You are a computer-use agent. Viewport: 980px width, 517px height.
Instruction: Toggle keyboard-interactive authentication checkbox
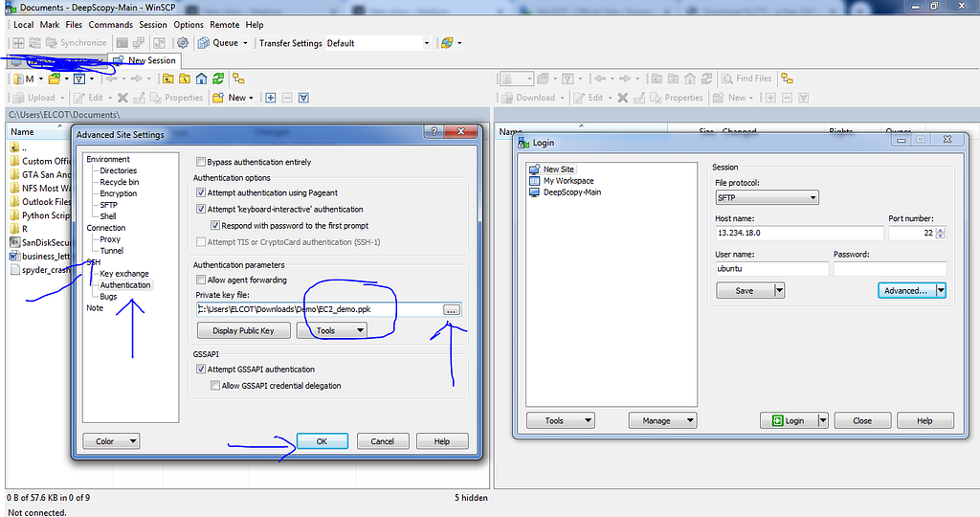[201, 209]
